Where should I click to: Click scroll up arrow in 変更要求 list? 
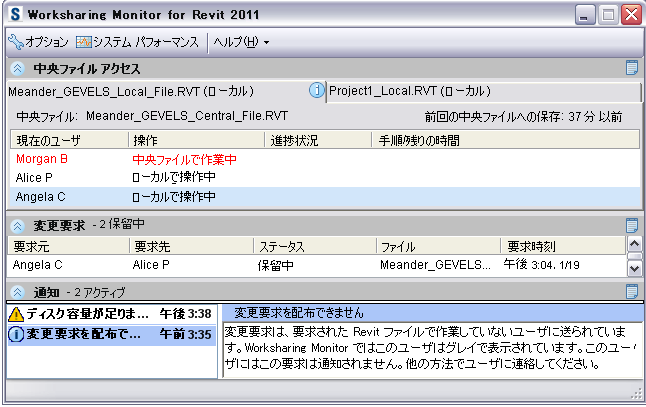[634, 244]
